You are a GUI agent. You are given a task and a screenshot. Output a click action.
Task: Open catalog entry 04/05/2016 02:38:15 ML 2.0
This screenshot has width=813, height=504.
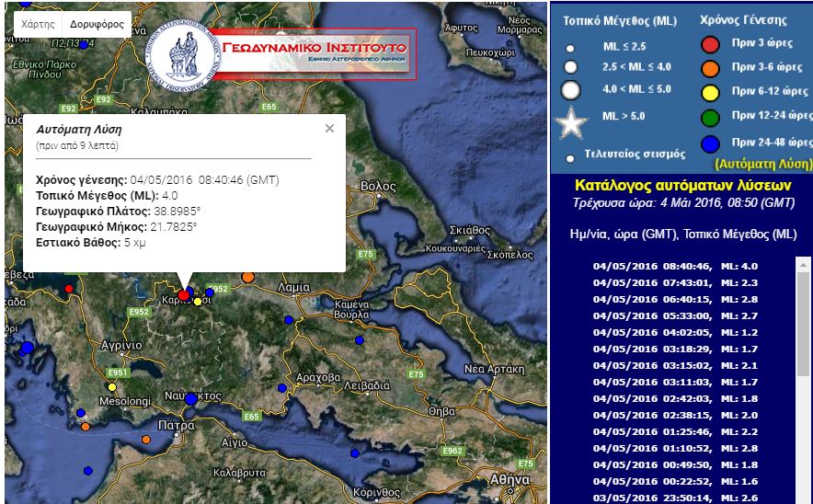(675, 416)
